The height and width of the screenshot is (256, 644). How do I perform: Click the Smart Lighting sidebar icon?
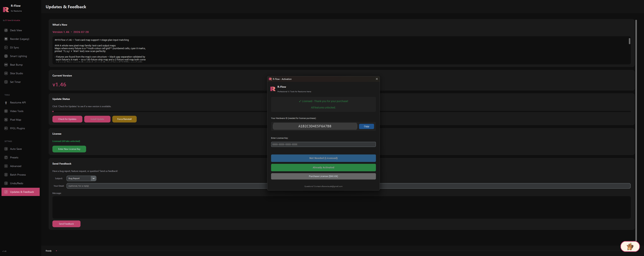pos(6,56)
